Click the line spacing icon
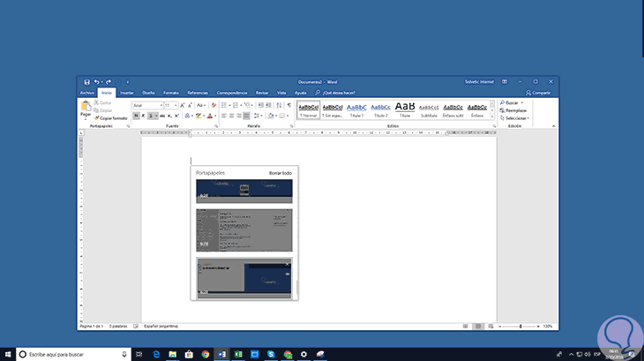 [257, 116]
